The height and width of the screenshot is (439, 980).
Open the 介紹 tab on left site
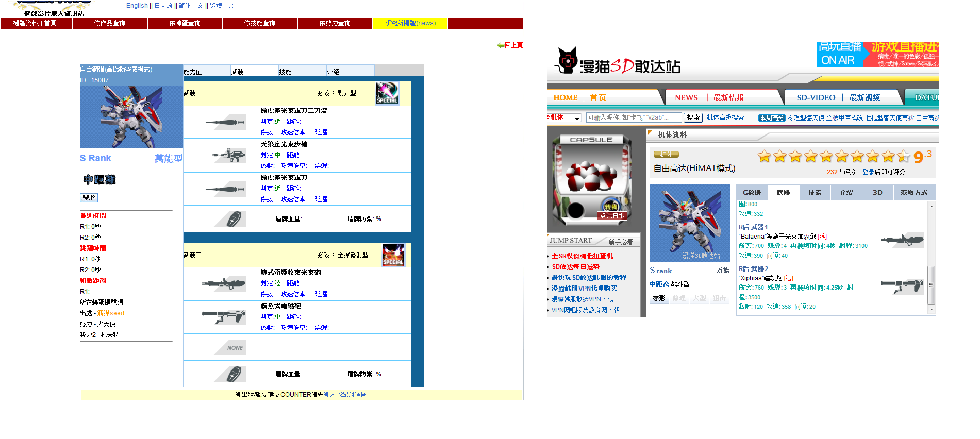351,71
